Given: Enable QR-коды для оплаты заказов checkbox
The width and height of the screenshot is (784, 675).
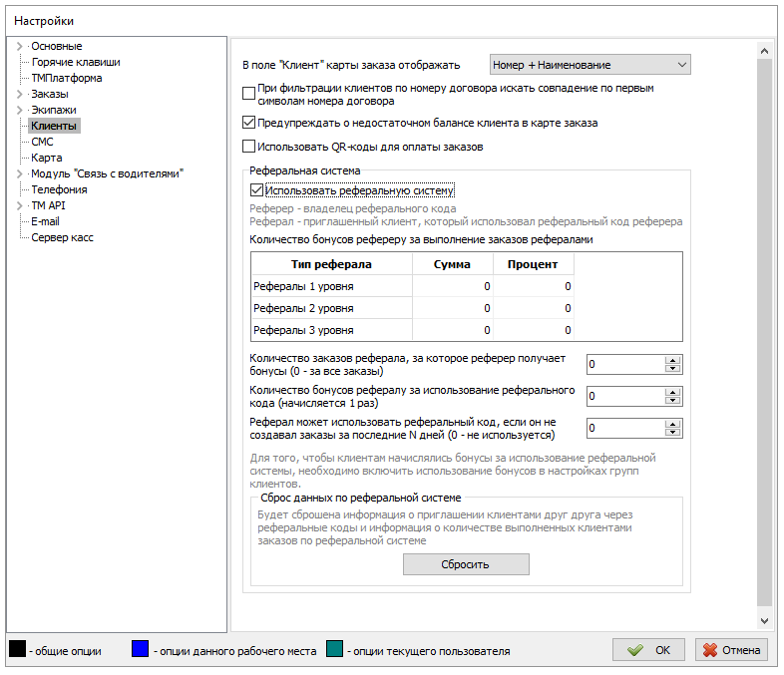Looking at the screenshot, I should tap(249, 147).
